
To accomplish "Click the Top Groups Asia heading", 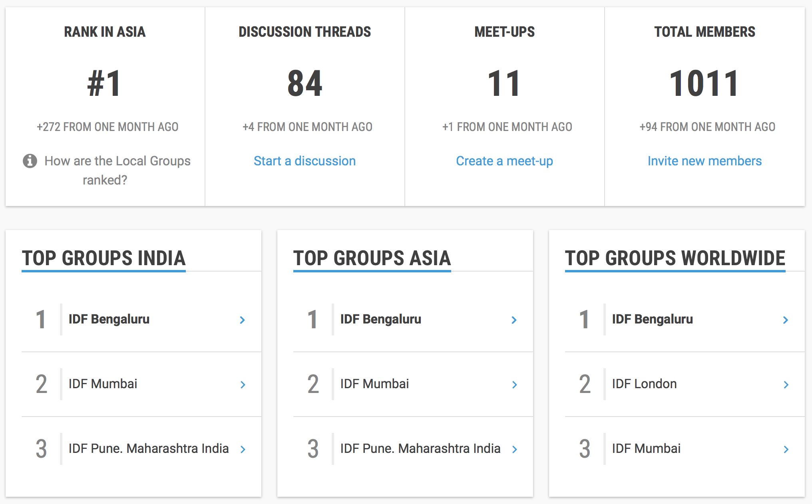I will pos(372,258).
